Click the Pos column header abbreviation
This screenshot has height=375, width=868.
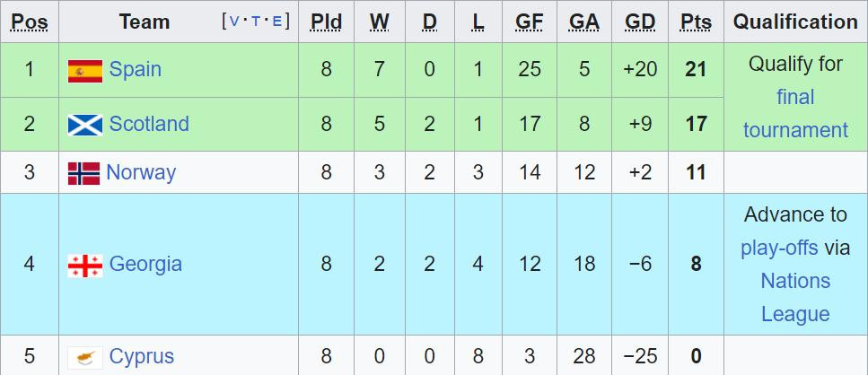[30, 22]
